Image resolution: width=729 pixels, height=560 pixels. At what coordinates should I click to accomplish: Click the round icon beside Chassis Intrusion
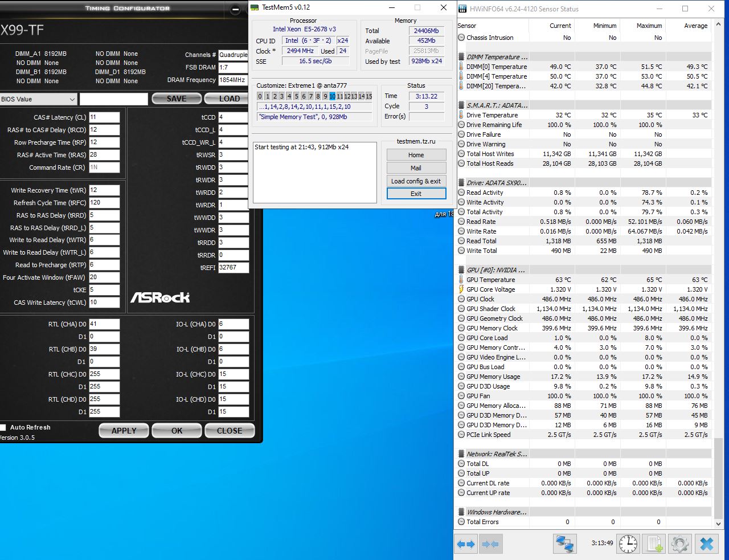point(461,38)
